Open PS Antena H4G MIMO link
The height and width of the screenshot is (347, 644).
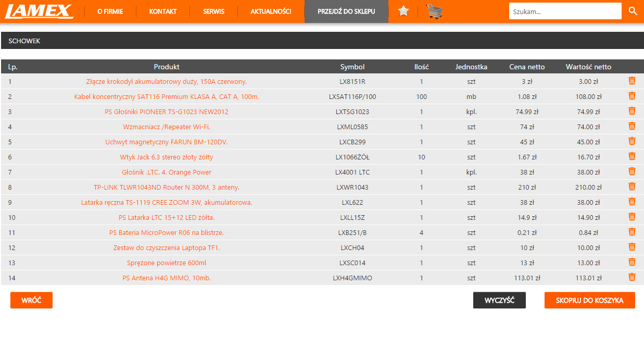167,278
